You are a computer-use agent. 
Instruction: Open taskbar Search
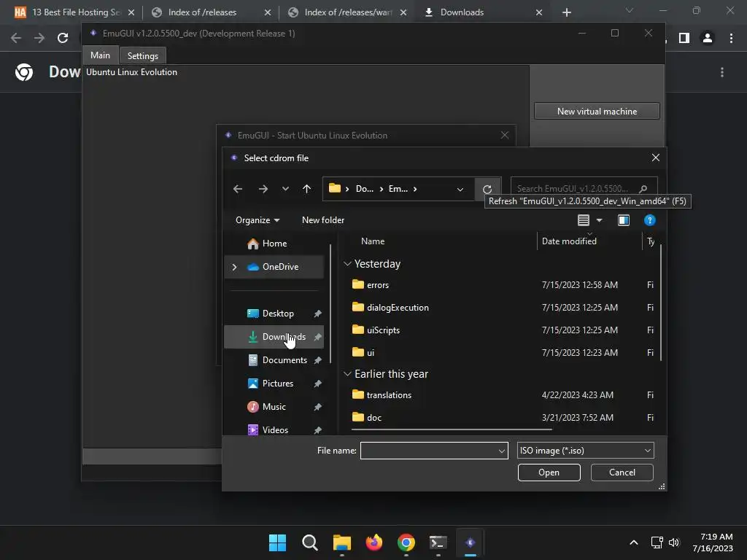coord(309,542)
